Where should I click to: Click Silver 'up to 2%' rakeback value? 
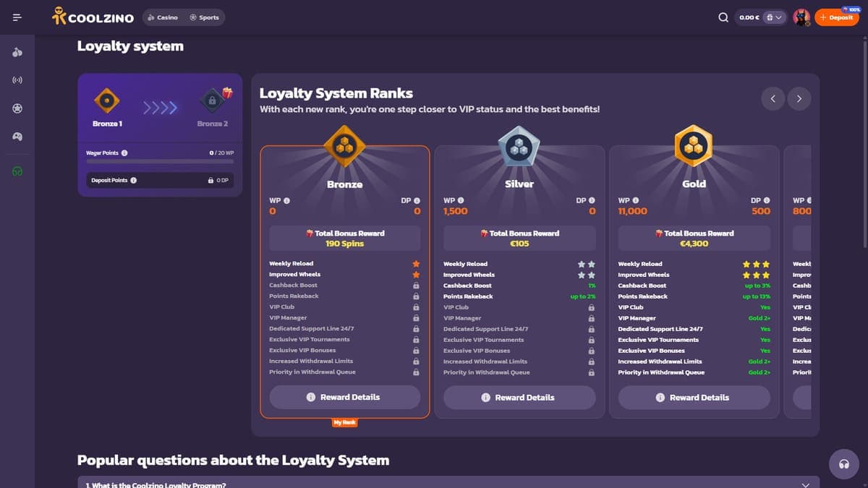582,296
